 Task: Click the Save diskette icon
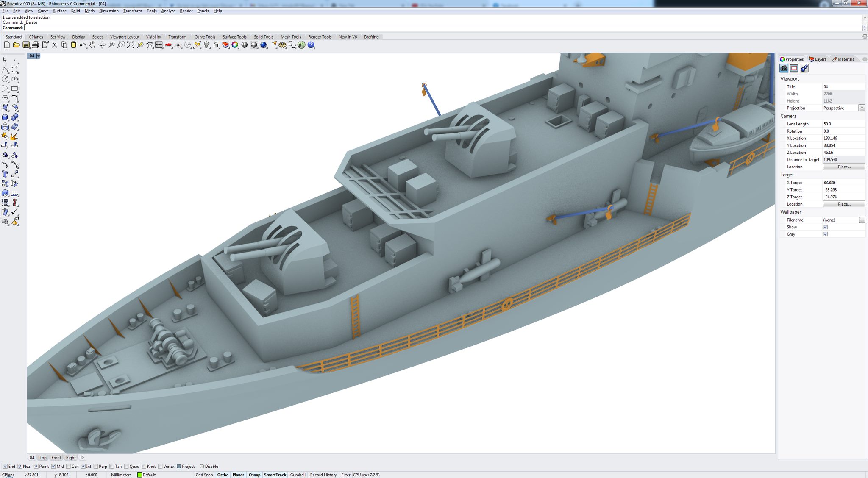pos(26,45)
